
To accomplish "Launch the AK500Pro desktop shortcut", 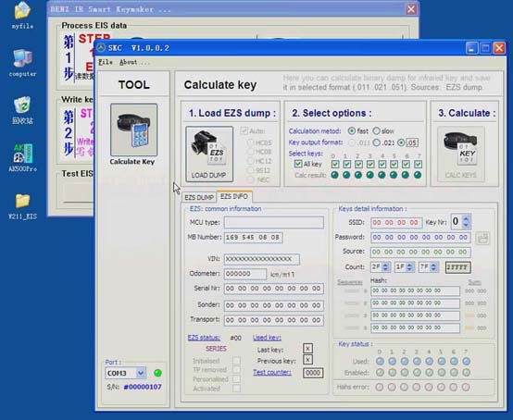I will (22, 157).
